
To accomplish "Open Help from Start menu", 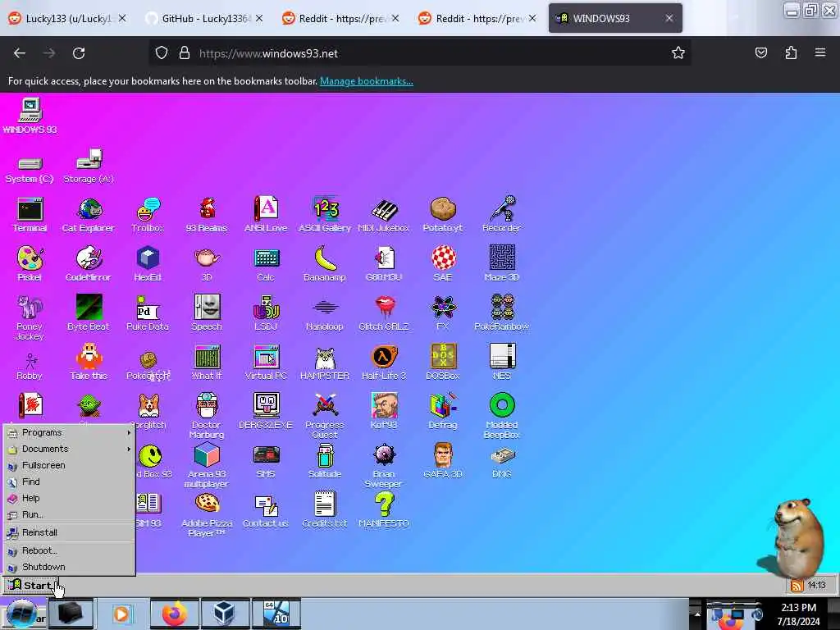I will point(69,498).
